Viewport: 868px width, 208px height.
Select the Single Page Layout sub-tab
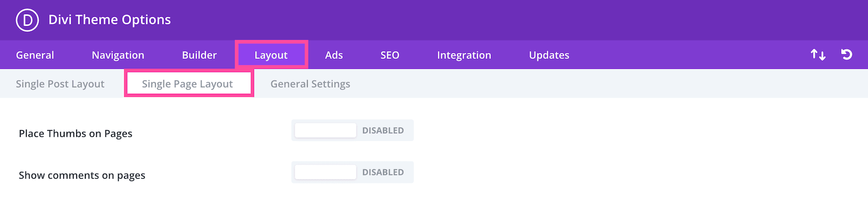coord(188,84)
